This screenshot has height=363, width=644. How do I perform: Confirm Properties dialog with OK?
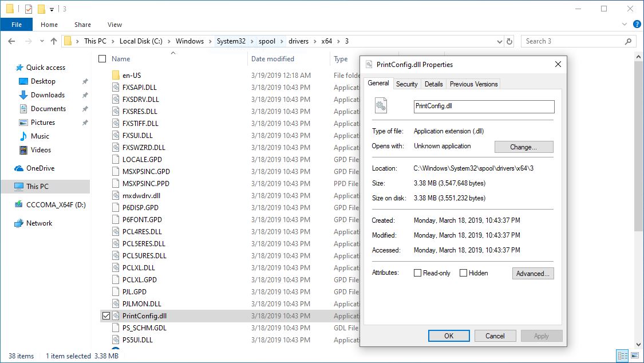(449, 336)
